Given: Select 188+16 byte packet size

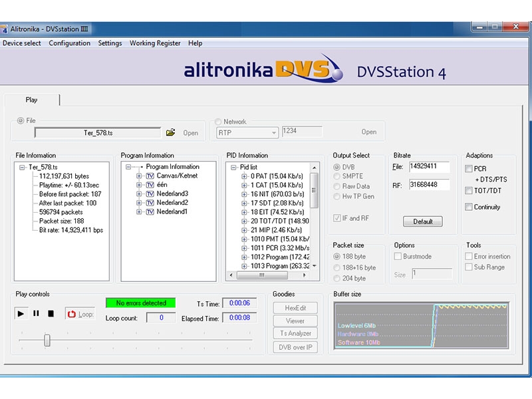Looking at the screenshot, I should pyautogui.click(x=336, y=268).
